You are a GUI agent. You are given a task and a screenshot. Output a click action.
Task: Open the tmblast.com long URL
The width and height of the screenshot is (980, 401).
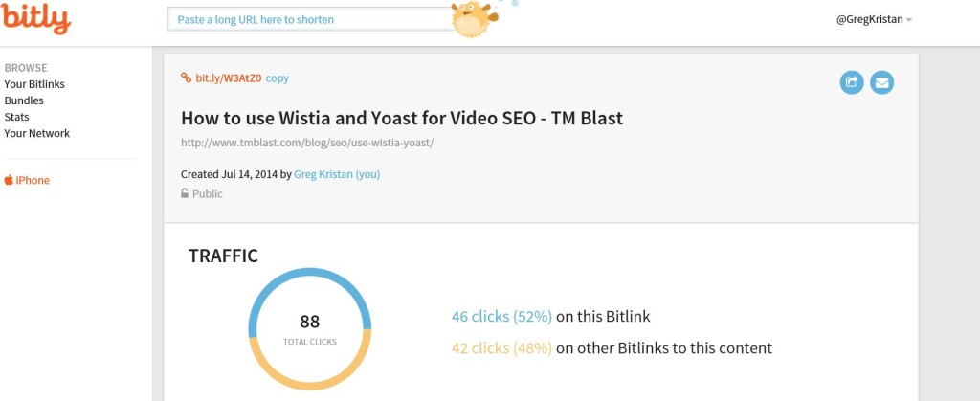307,143
